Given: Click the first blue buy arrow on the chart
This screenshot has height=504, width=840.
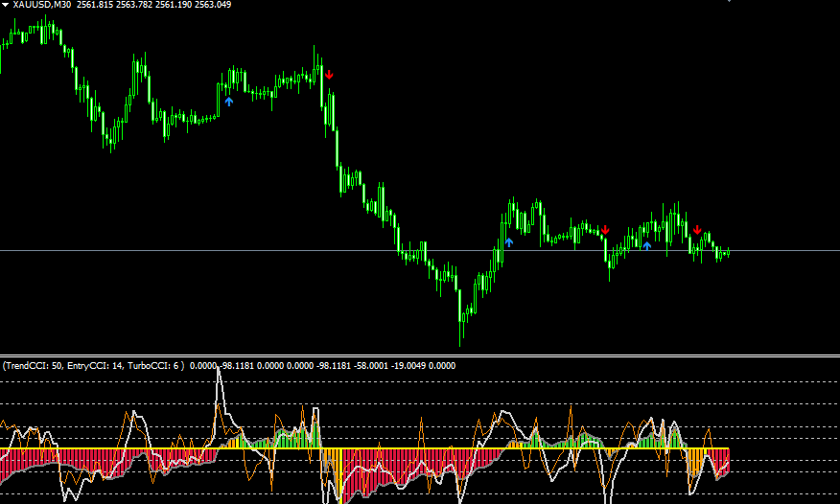Looking at the screenshot, I should 229,102.
